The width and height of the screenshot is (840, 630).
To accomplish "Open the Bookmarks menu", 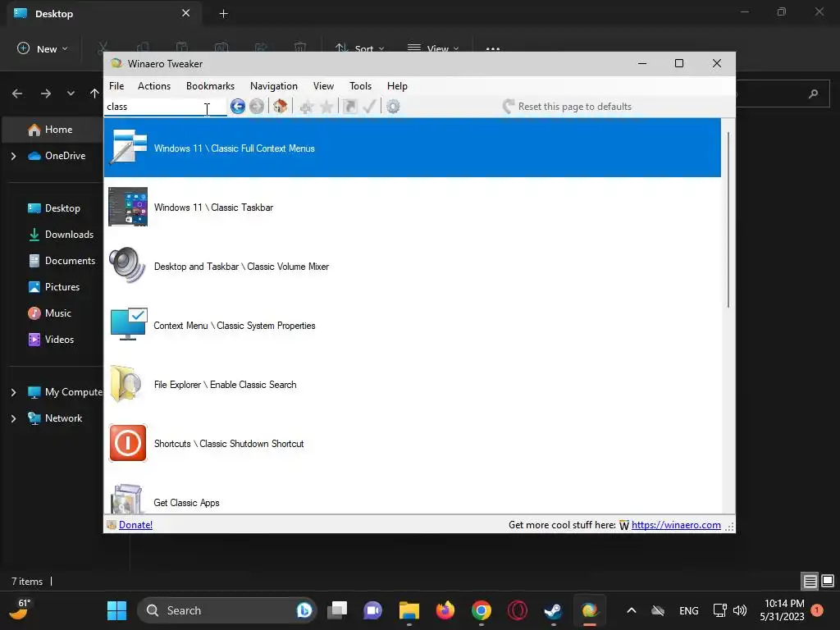I will [211, 86].
